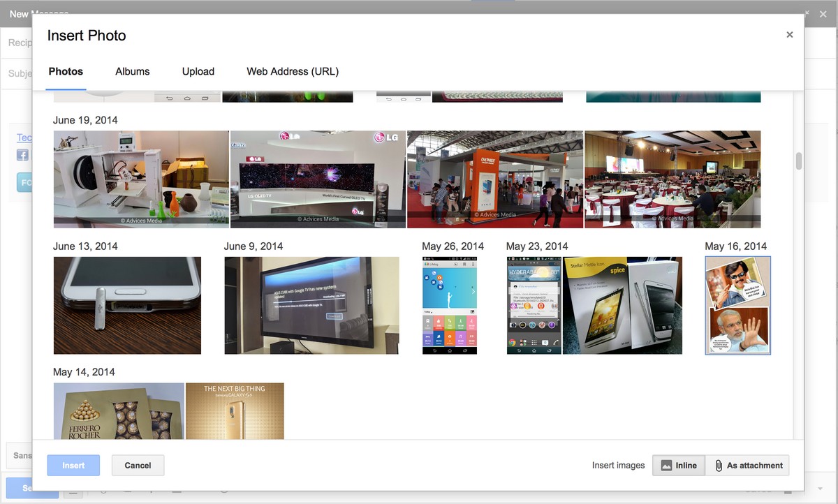The height and width of the screenshot is (504, 838).
Task: Select the May 26 phone screenshot
Action: coord(450,306)
